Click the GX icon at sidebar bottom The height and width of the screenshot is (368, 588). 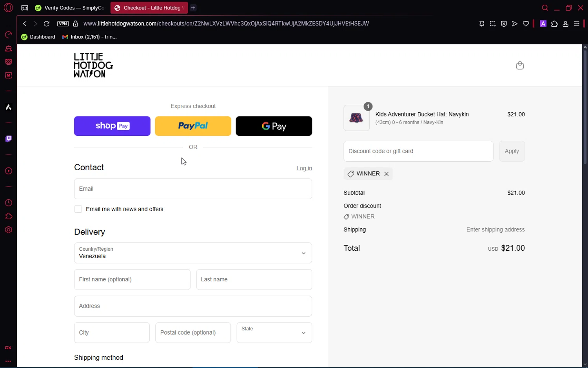[8, 348]
